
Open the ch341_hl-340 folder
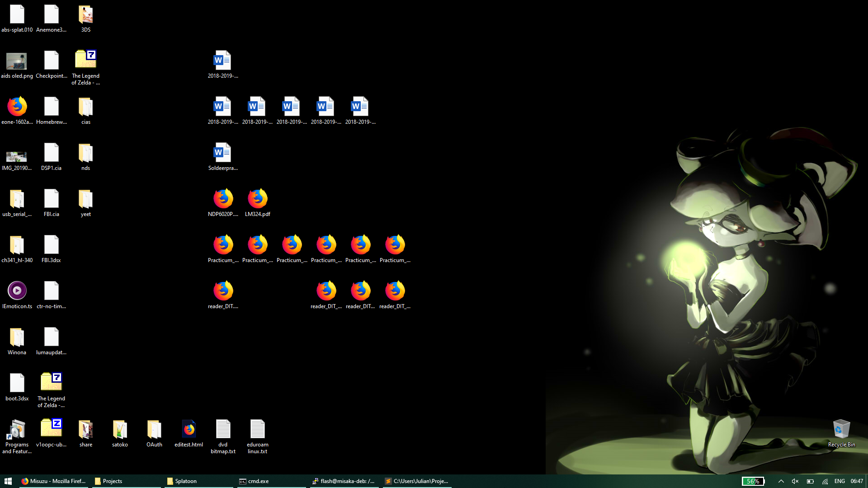tap(17, 249)
